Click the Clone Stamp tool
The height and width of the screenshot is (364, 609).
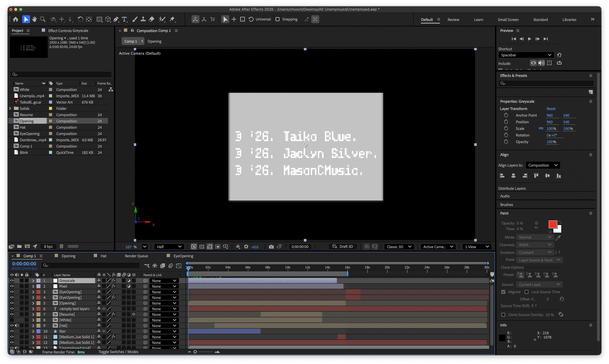[x=143, y=19]
